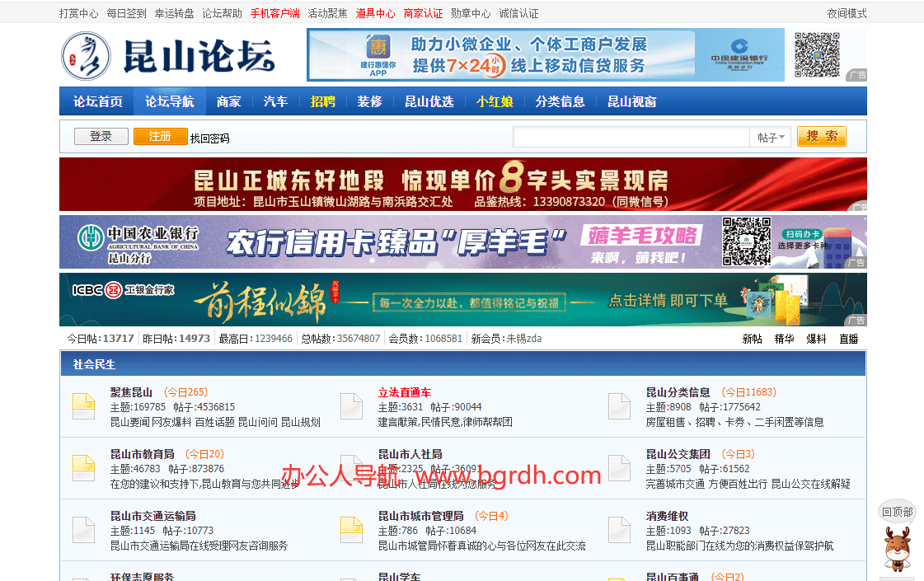Open the 立法直通车 forum title

coord(405,391)
